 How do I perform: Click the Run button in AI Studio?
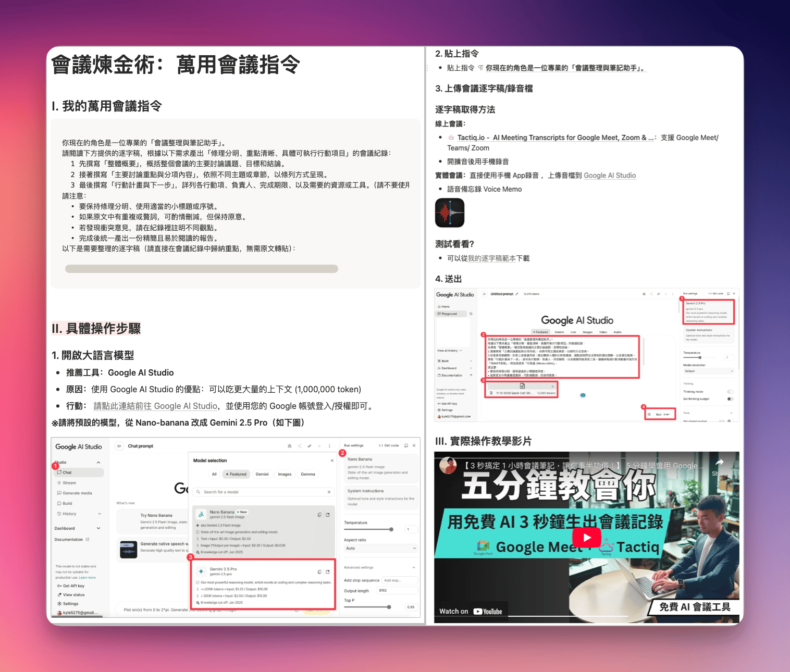(x=660, y=414)
